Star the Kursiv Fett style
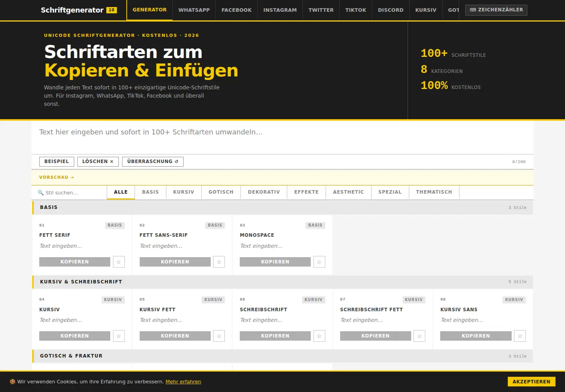This screenshot has height=392, width=565. [x=219, y=336]
